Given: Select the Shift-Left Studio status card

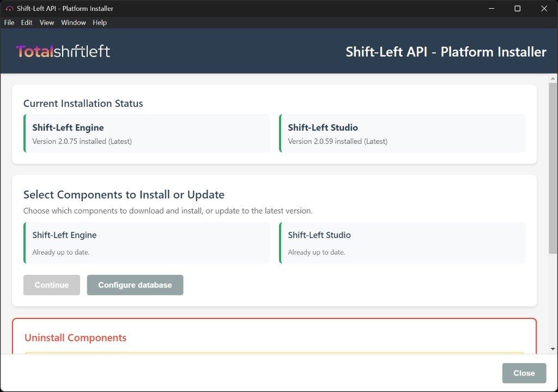Looking at the screenshot, I should [402, 133].
